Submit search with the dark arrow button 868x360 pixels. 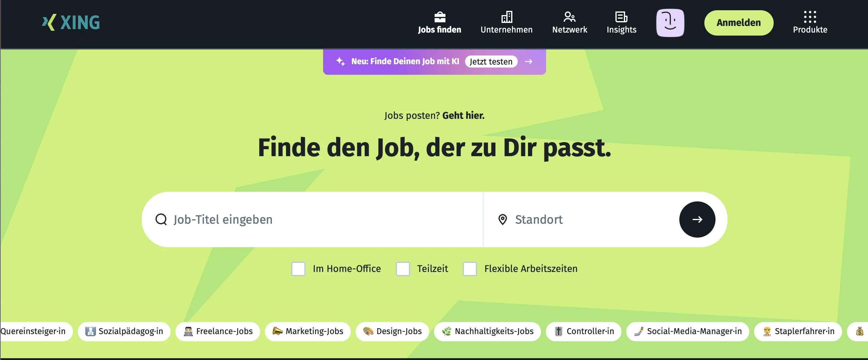pyautogui.click(x=697, y=219)
